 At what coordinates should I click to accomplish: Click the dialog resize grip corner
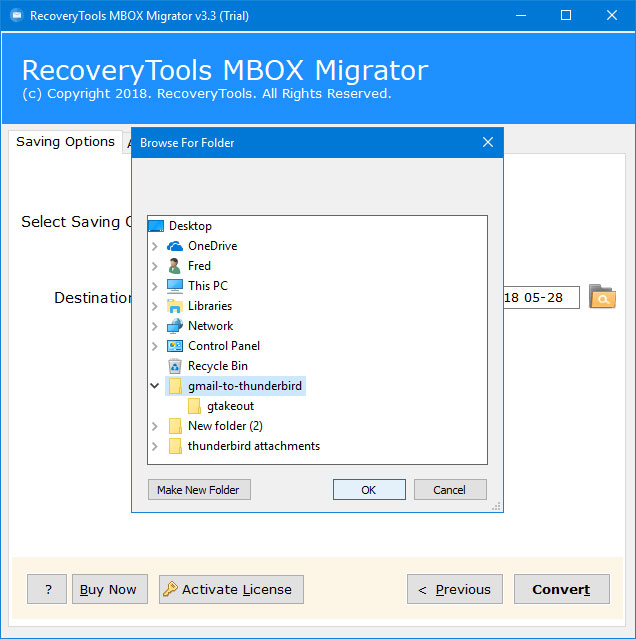pyautogui.click(x=496, y=506)
